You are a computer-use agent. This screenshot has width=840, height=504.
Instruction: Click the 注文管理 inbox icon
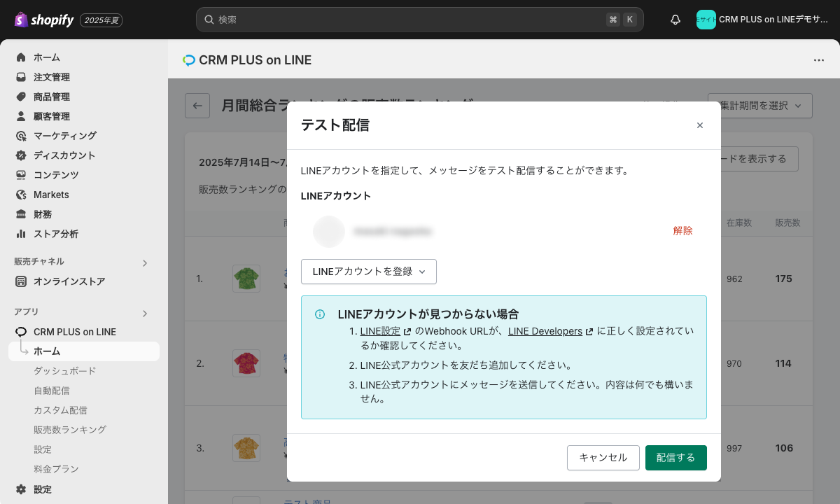(x=21, y=77)
